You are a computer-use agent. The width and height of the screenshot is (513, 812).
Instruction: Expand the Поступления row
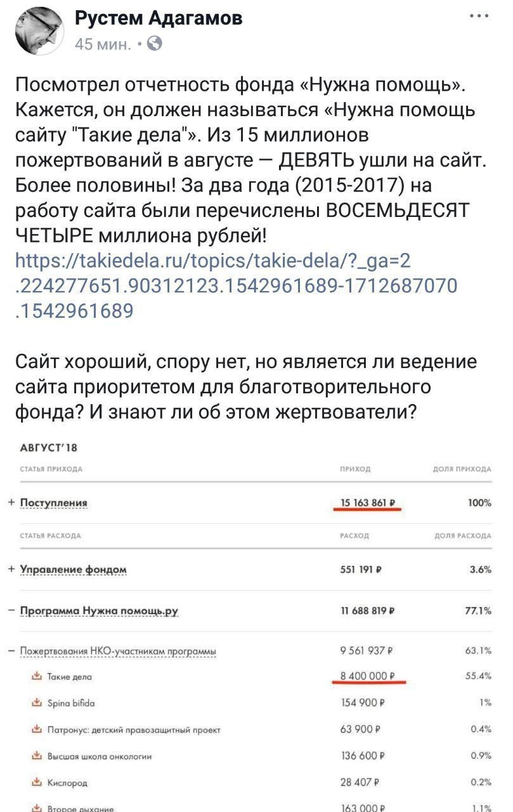click(x=11, y=502)
